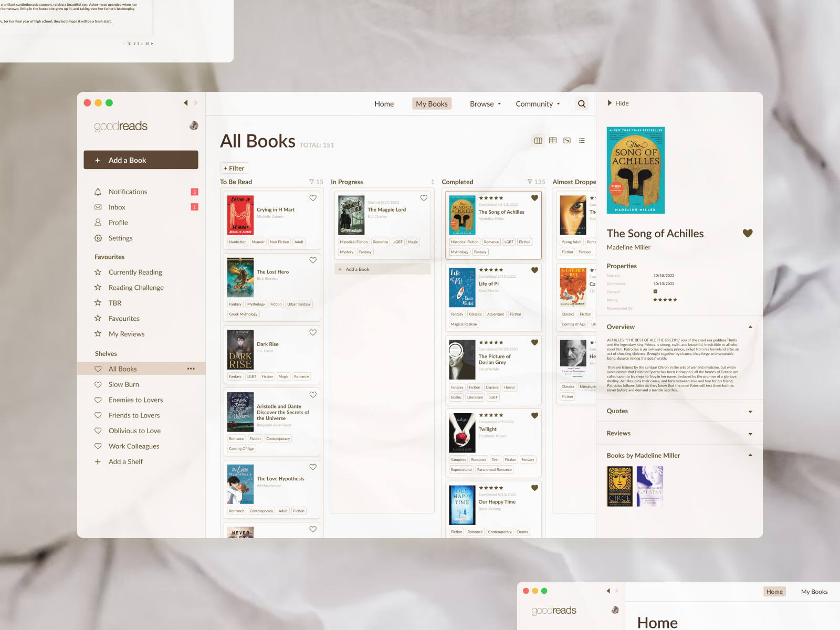Open Work Colleagues shelf
Viewport: 840px width, 630px height.
134,446
